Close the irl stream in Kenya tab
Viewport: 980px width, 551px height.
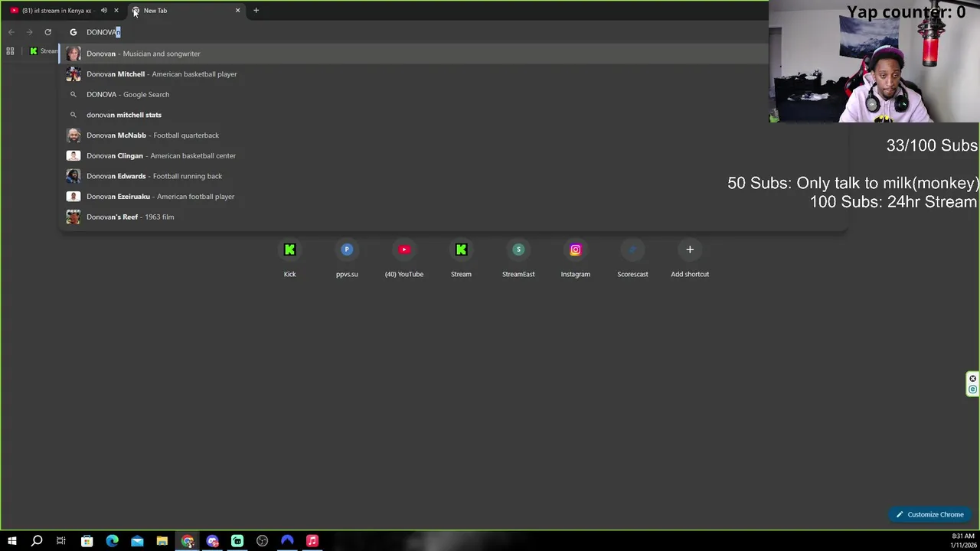[x=116, y=11]
